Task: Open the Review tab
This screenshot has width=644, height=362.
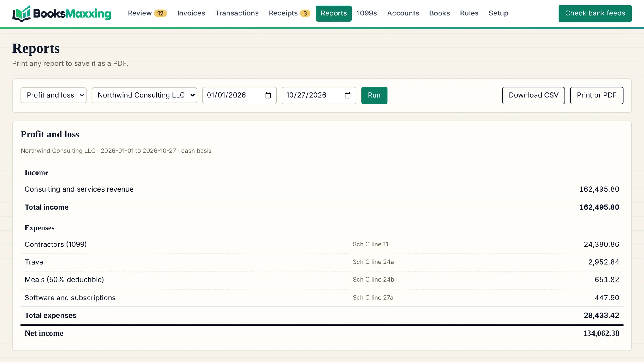Action: click(147, 13)
